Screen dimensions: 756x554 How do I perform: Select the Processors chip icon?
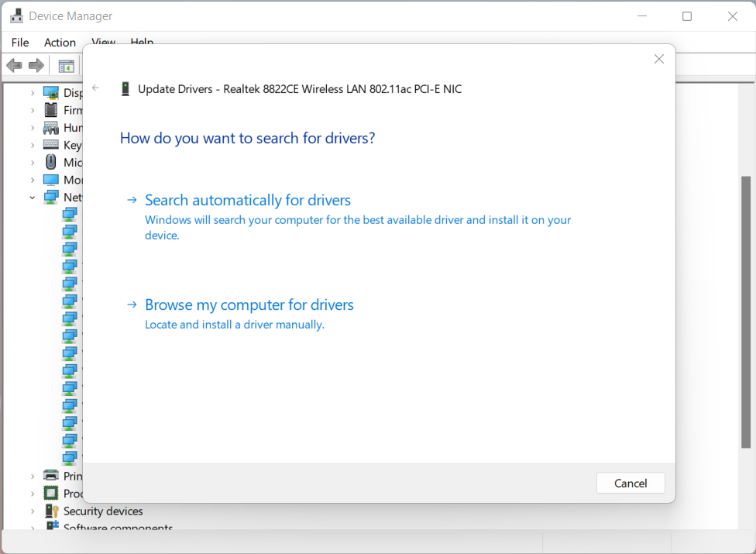[51, 494]
